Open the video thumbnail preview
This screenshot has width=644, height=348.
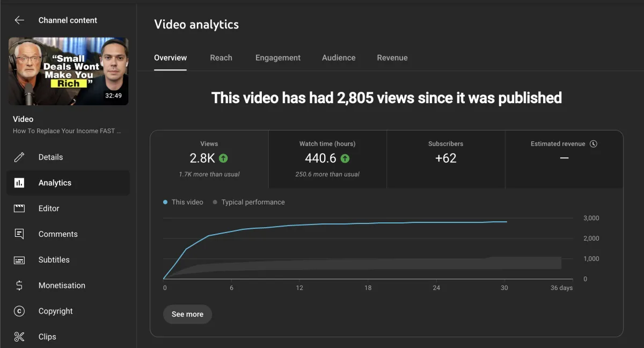(x=68, y=71)
